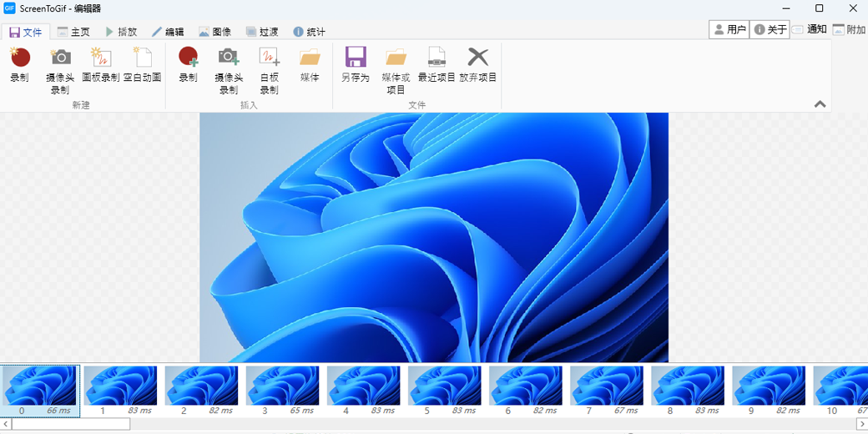
Task: Insert a webcam recording in the 插入 group
Action: [229, 70]
